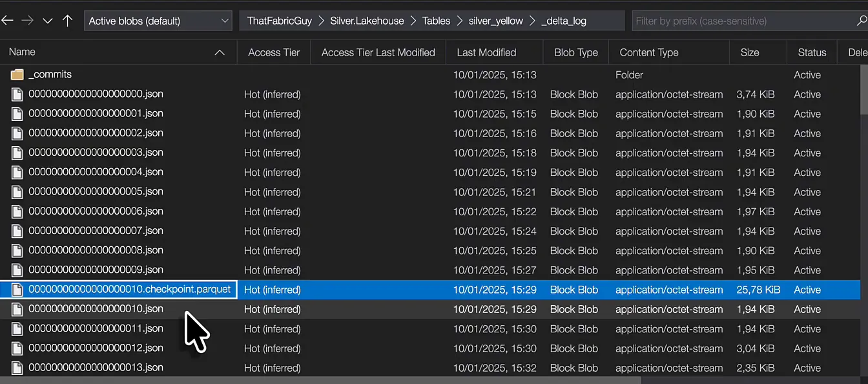Open the recent locations chevron
Image resolution: width=868 pixels, height=384 pixels.
[47, 21]
